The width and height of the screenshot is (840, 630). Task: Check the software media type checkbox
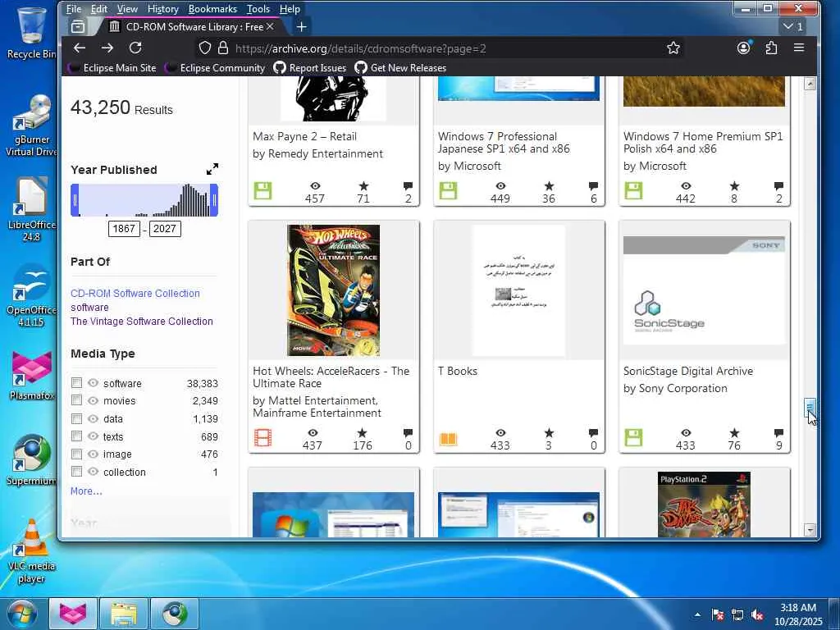pos(76,382)
